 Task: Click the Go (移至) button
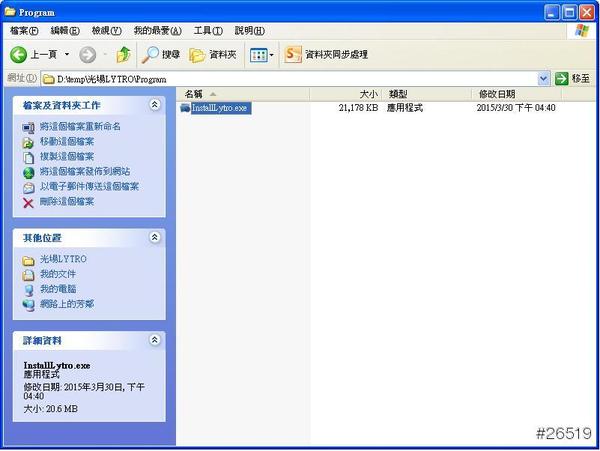[x=572, y=79]
